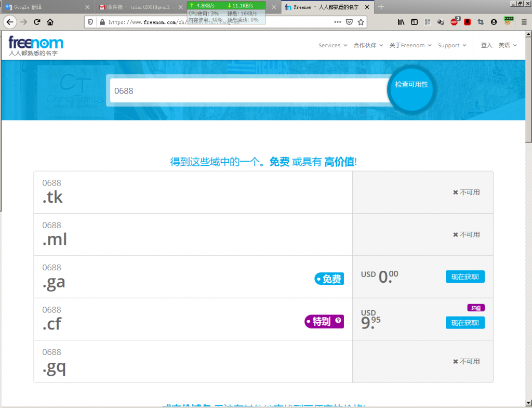The width and height of the screenshot is (532, 408).
Task: Open the Adblock Plus extension
Action: [x=454, y=22]
